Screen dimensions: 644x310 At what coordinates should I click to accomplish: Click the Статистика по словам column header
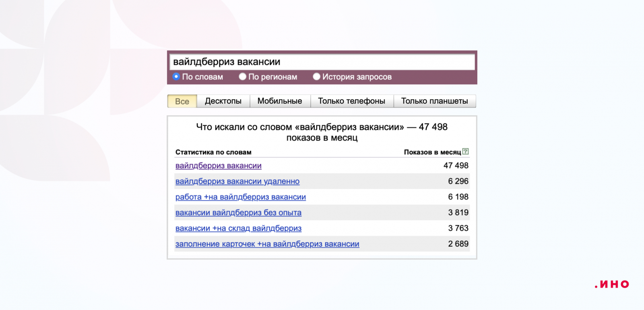tap(213, 152)
